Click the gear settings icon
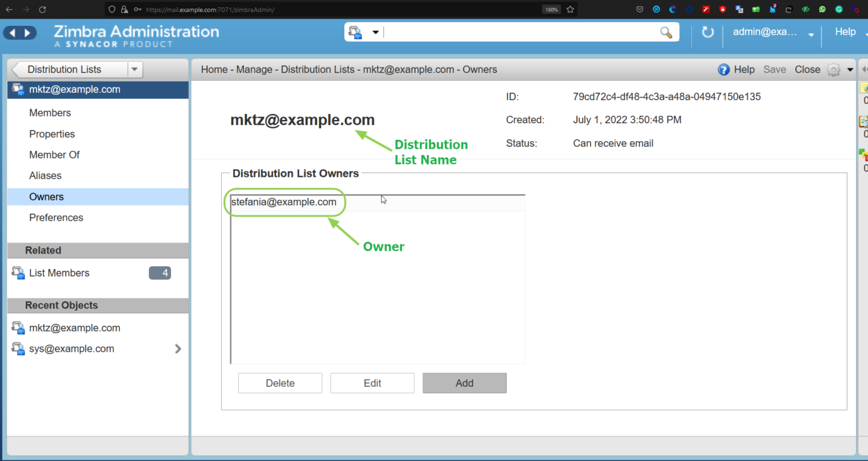The height and width of the screenshot is (461, 868). pos(834,69)
